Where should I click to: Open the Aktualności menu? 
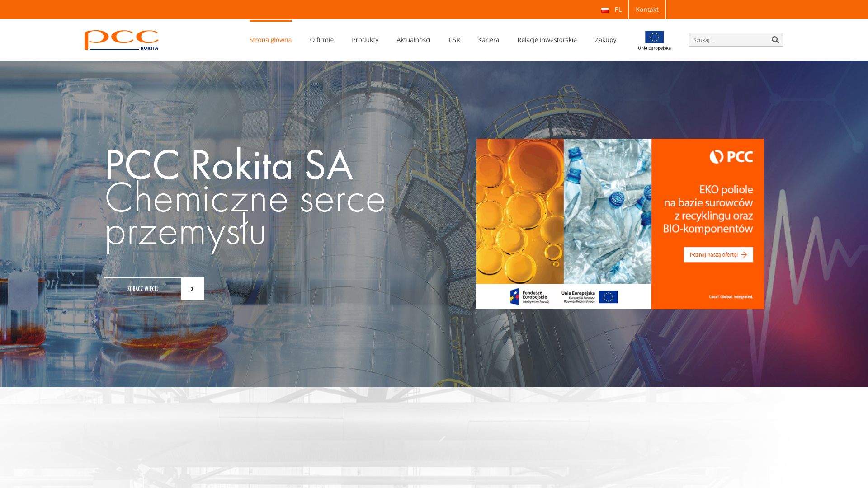(413, 40)
